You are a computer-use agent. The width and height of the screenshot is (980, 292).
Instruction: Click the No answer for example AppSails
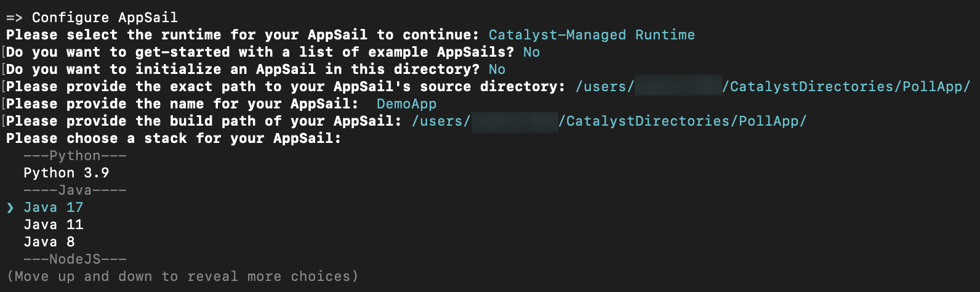(x=531, y=52)
